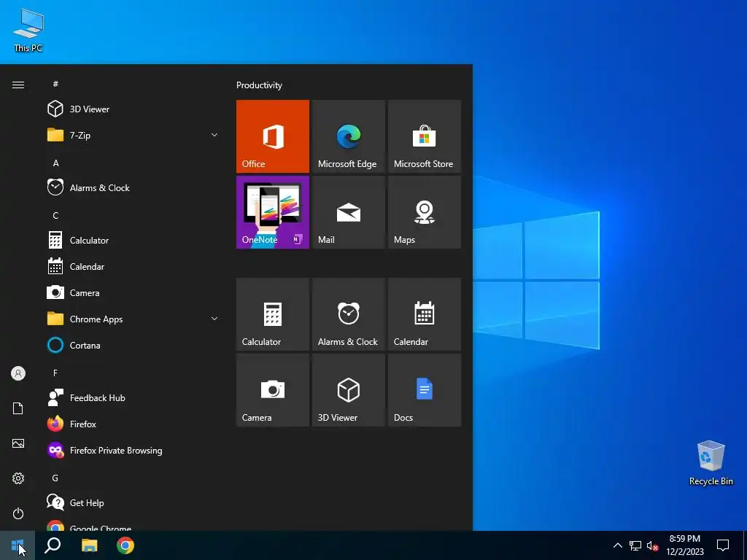Image resolution: width=747 pixels, height=560 pixels.
Task: Open Firefox Private Browsing entry
Action: [x=133, y=451]
